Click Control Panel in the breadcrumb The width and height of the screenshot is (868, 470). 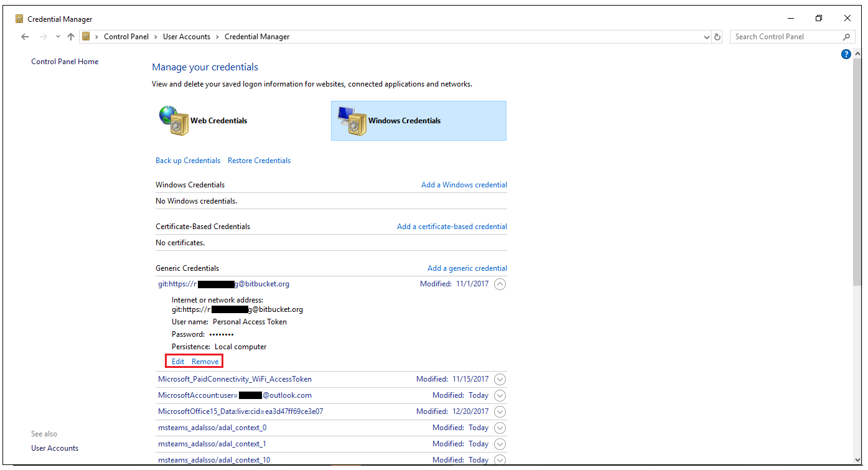tap(126, 37)
